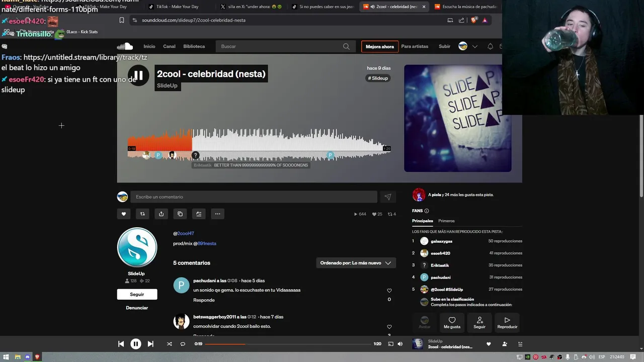Open cast to device icon in player
The height and width of the screenshot is (362, 644).
click(390, 344)
